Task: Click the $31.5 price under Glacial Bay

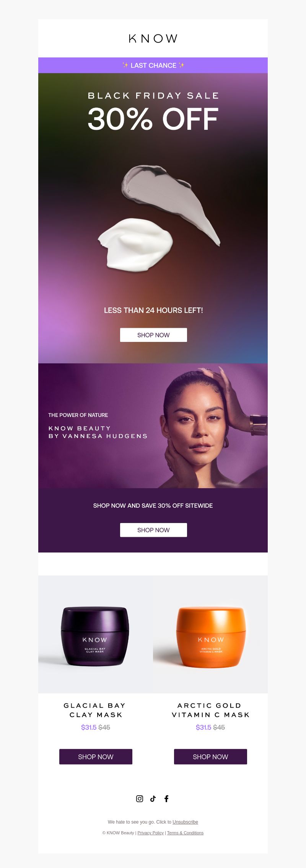Action: [x=89, y=727]
